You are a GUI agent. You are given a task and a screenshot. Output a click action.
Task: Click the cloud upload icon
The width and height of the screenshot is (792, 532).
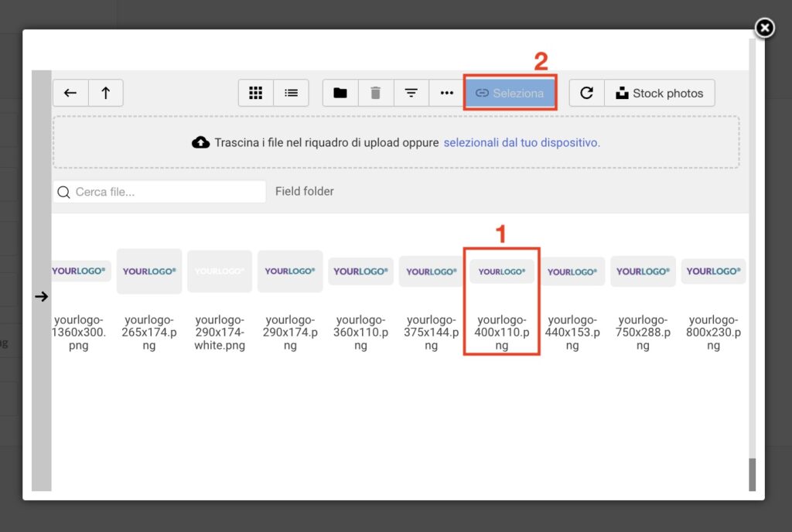click(200, 142)
